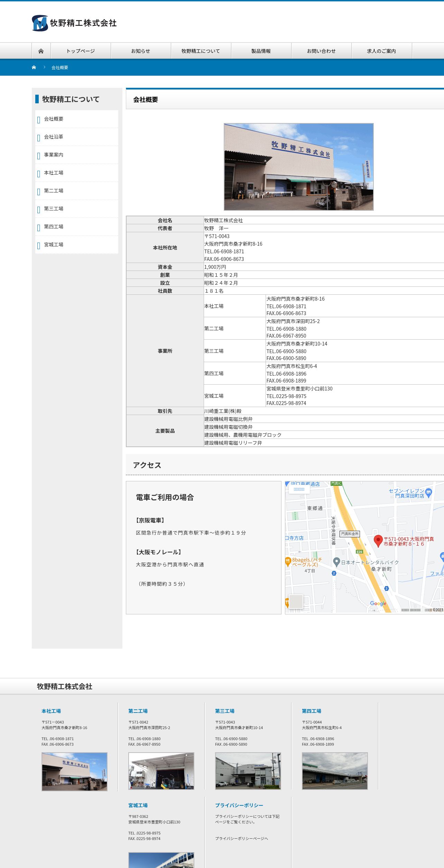444x868 pixels.
Task: Open the 求人のご案内 menu item
Action: pyautogui.click(x=381, y=51)
